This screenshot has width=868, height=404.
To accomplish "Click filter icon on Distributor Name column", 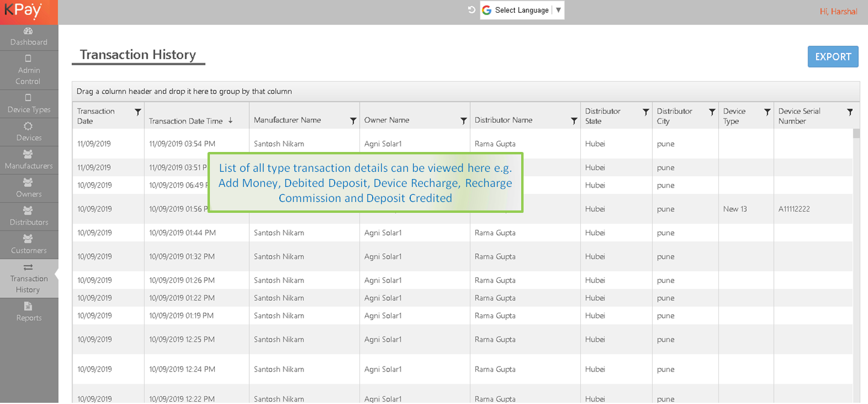I will (x=574, y=121).
